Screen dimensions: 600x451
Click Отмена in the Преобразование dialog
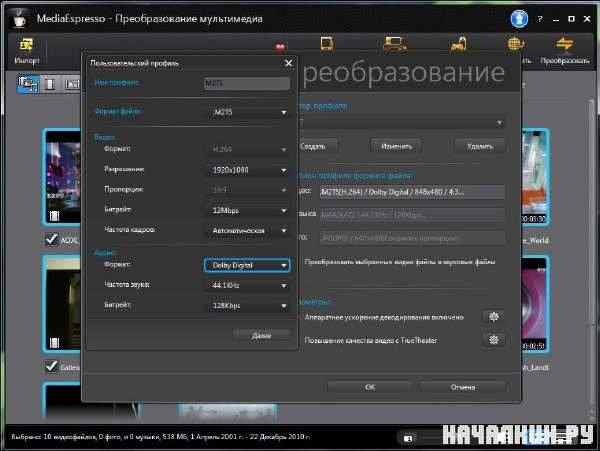pyautogui.click(x=463, y=387)
